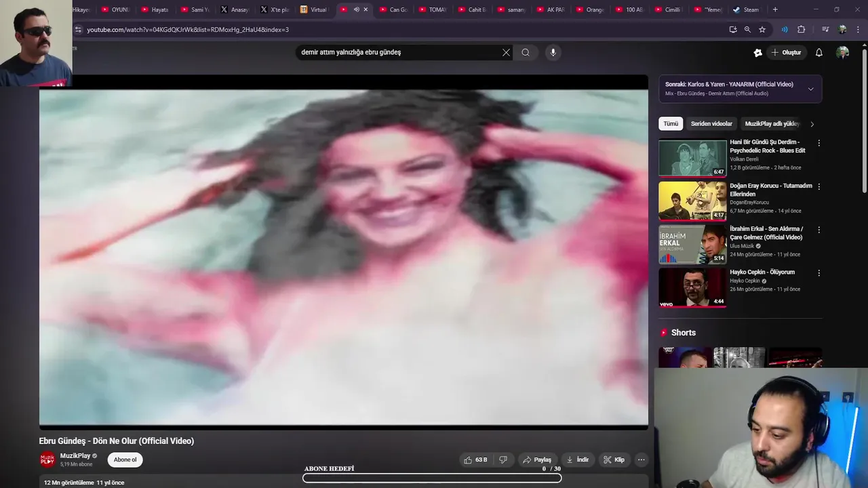Viewport: 868px width, 488px height.
Task: Click the Oluştur create button
Action: click(787, 52)
